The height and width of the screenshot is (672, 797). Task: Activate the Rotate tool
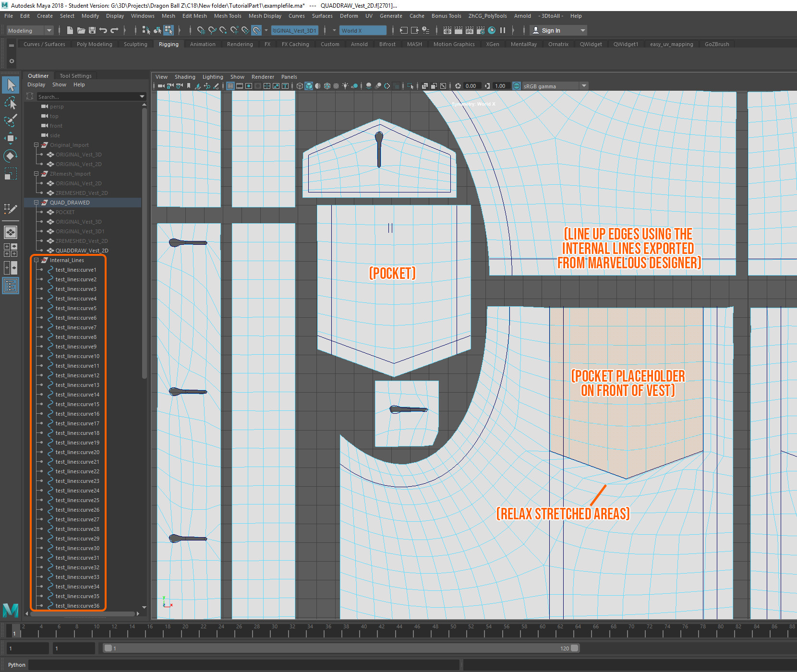click(x=10, y=156)
